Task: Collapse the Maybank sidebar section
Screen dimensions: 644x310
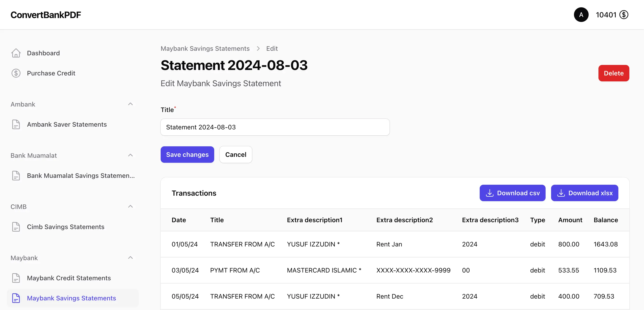Action: tap(130, 258)
